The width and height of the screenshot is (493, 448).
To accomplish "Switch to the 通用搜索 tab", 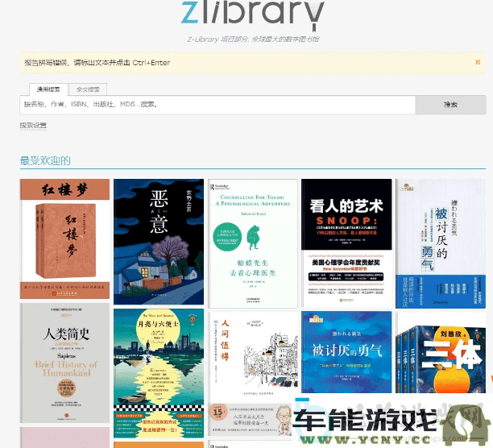I will point(48,89).
